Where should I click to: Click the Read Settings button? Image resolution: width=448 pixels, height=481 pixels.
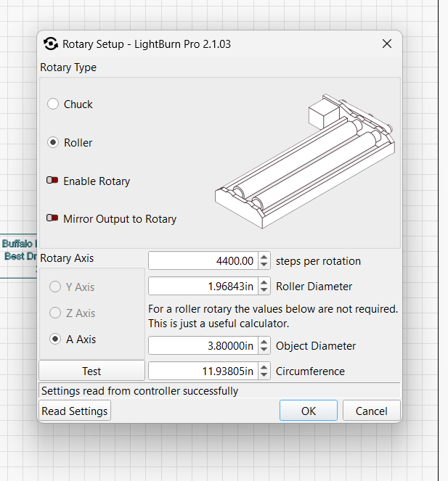click(75, 411)
